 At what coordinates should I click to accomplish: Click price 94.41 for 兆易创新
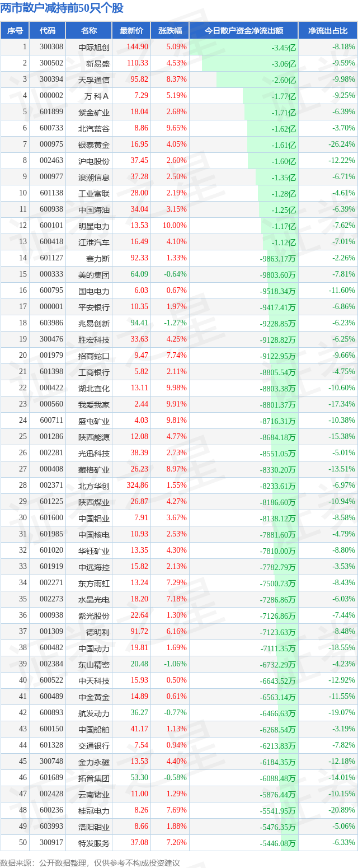tap(139, 323)
